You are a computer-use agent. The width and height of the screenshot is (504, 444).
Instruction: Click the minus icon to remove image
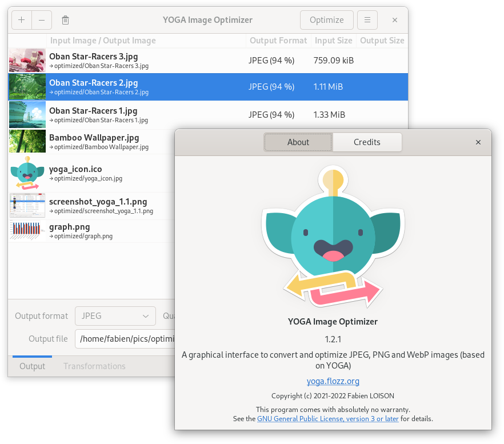(x=42, y=20)
